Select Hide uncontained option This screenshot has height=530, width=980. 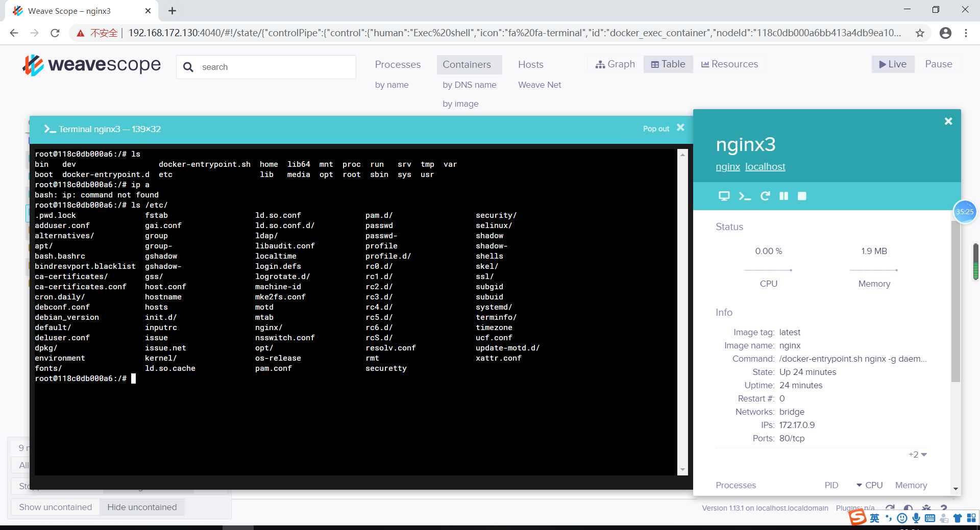click(142, 507)
